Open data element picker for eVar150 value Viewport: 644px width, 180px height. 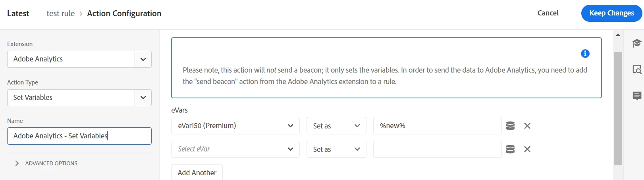click(510, 126)
